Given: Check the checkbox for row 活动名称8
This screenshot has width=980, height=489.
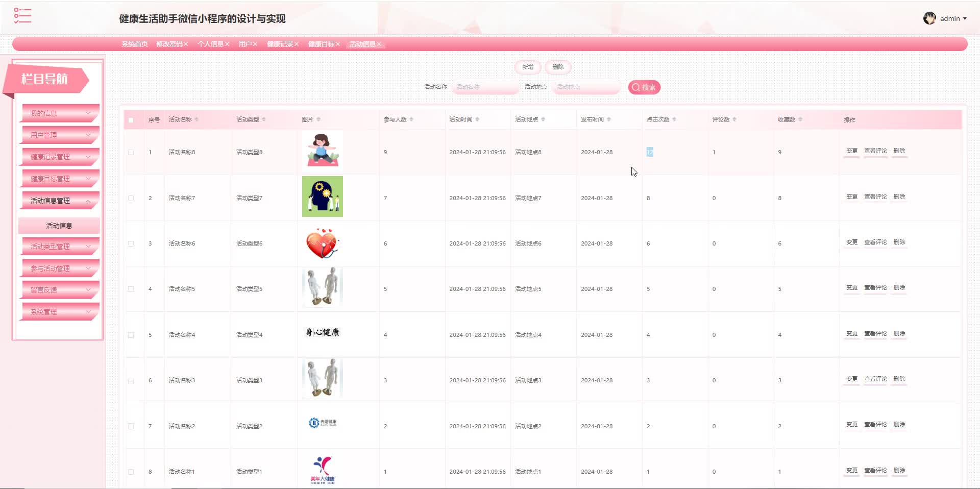Looking at the screenshot, I should coord(131,152).
